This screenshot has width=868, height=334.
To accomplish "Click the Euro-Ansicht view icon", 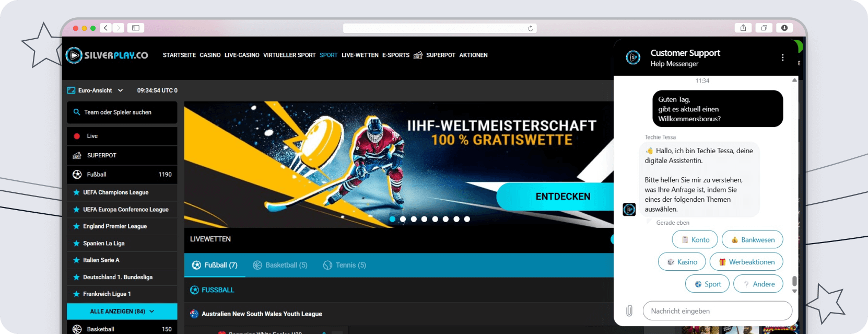I will [71, 90].
